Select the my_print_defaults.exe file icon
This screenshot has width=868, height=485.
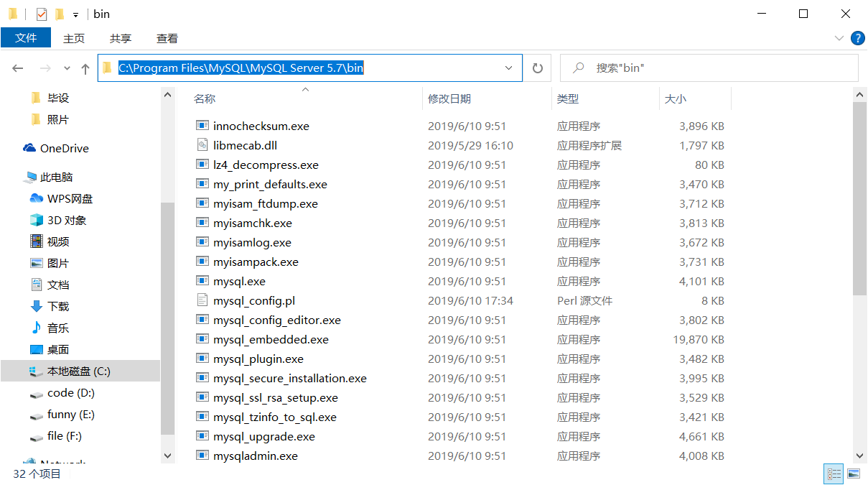click(202, 183)
